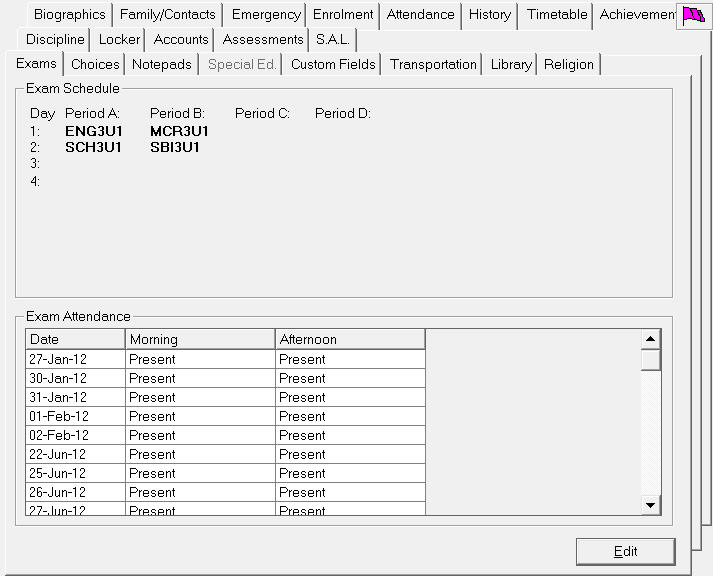Image resolution: width=713 pixels, height=576 pixels.
Task: Open the Biographics tab
Action: pos(69,15)
